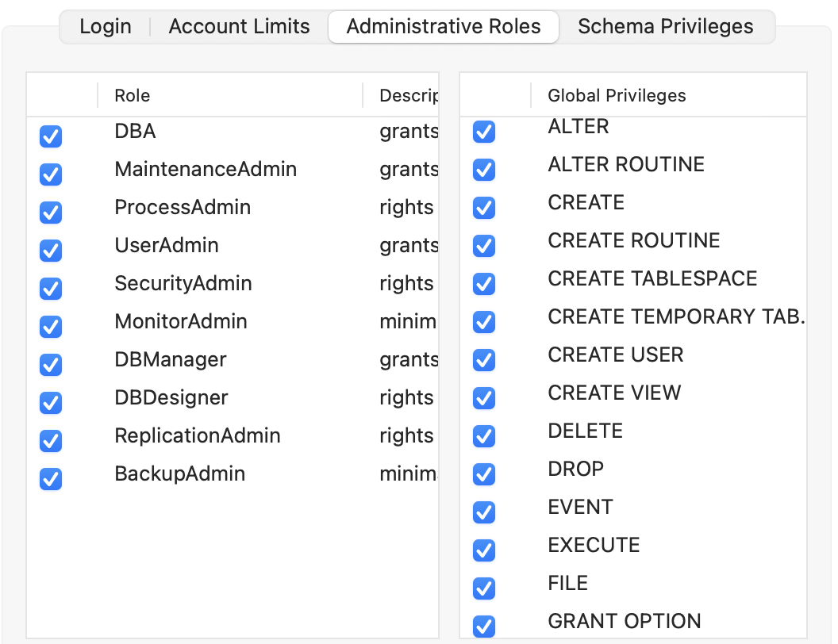Disable the ProcessAdmin role

51,213
